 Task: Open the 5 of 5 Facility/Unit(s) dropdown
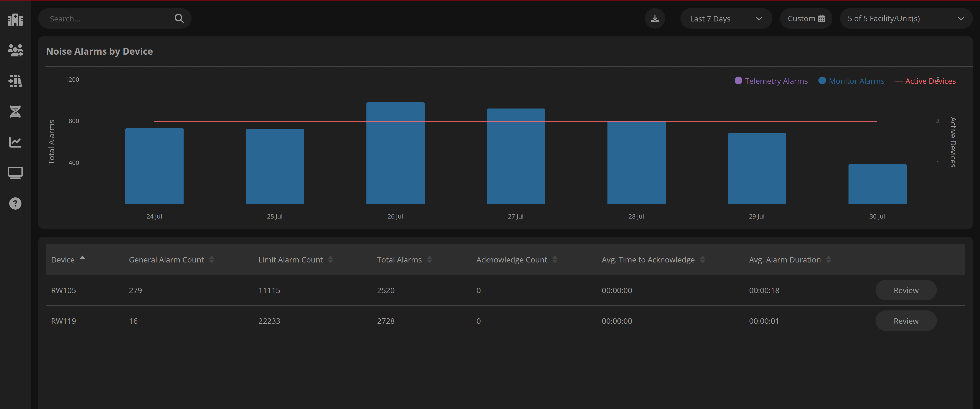point(906,18)
